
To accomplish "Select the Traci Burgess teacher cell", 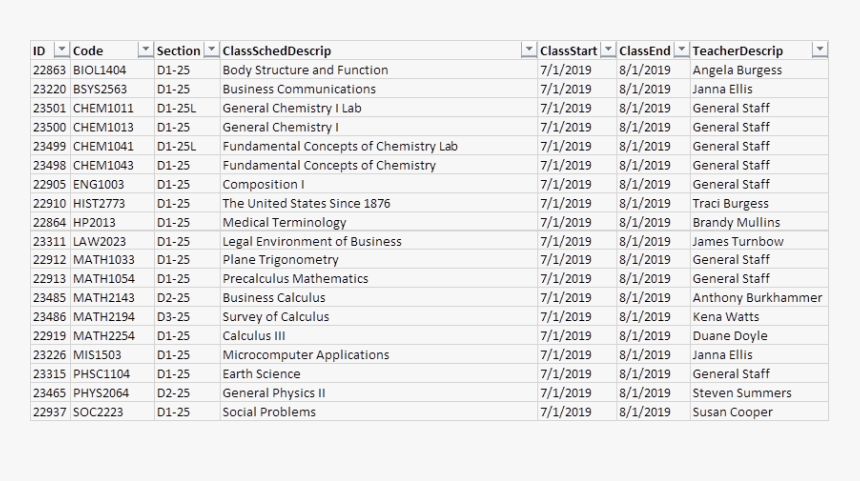I will (730, 204).
